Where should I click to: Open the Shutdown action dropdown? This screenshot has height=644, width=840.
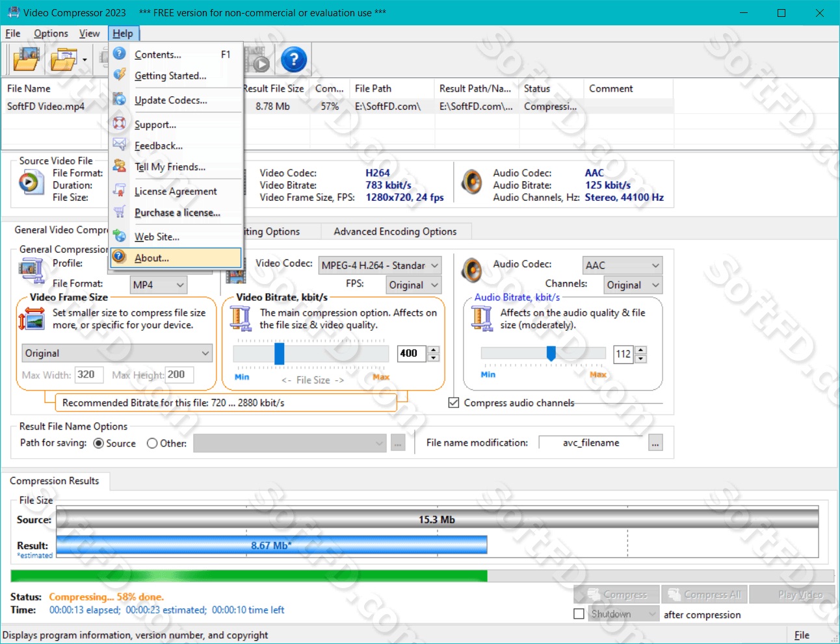click(x=623, y=614)
